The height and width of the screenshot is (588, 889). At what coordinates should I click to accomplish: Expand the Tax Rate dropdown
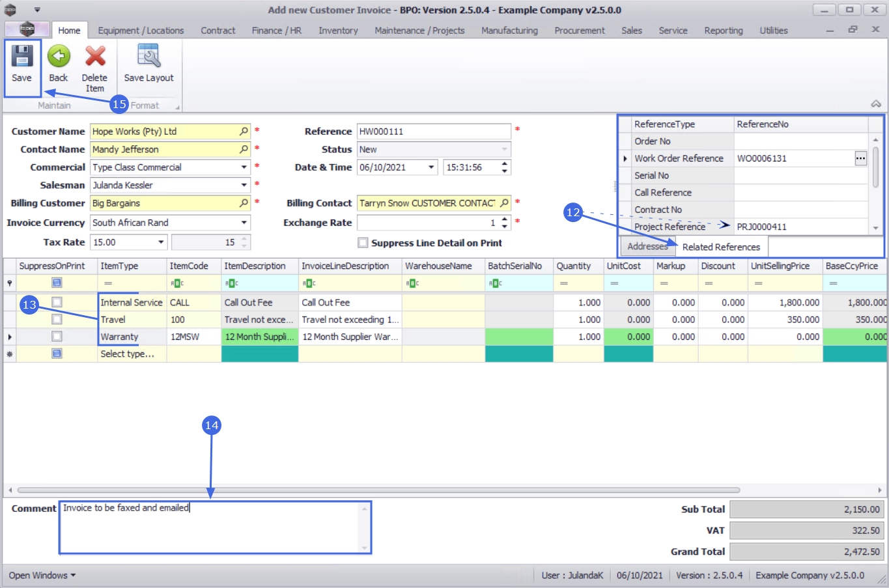pos(161,242)
